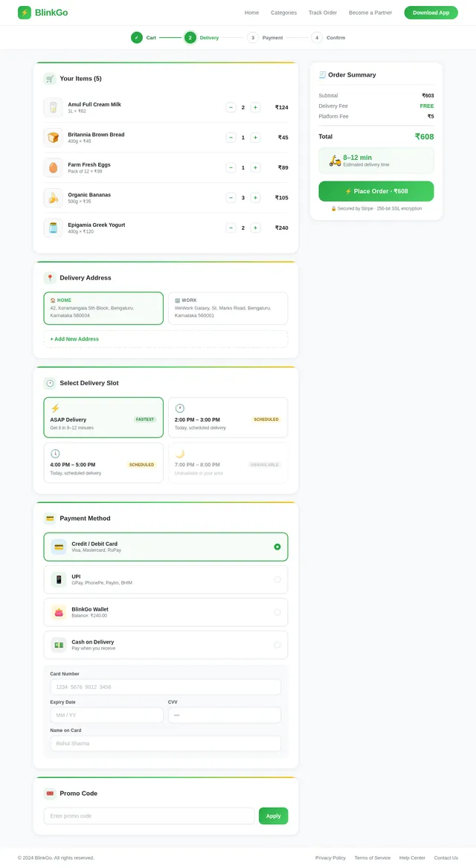The height and width of the screenshot is (868, 476).
Task: Increase Epigamia Greek Yogurt quantity
Action: click(x=255, y=228)
